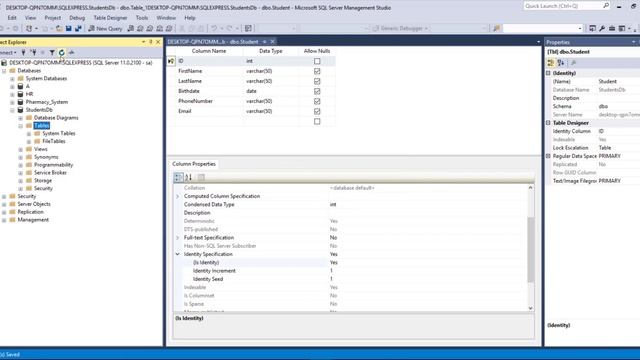Collapse the StudentsDb database node
Image resolution: width=640 pixels, height=360 pixels.
click(12, 110)
